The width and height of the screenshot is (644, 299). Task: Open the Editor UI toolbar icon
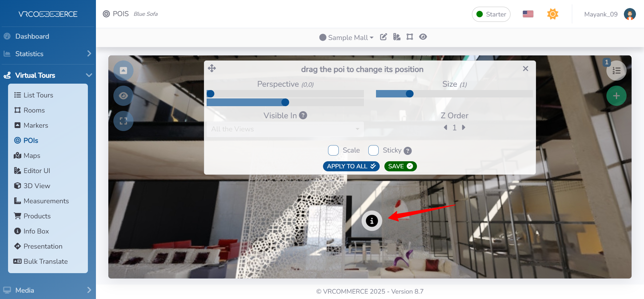397,37
